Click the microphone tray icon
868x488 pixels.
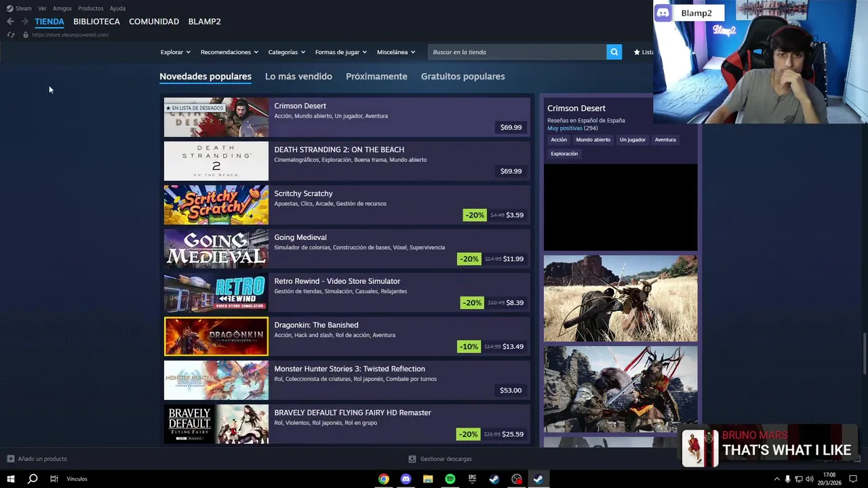coord(787,479)
